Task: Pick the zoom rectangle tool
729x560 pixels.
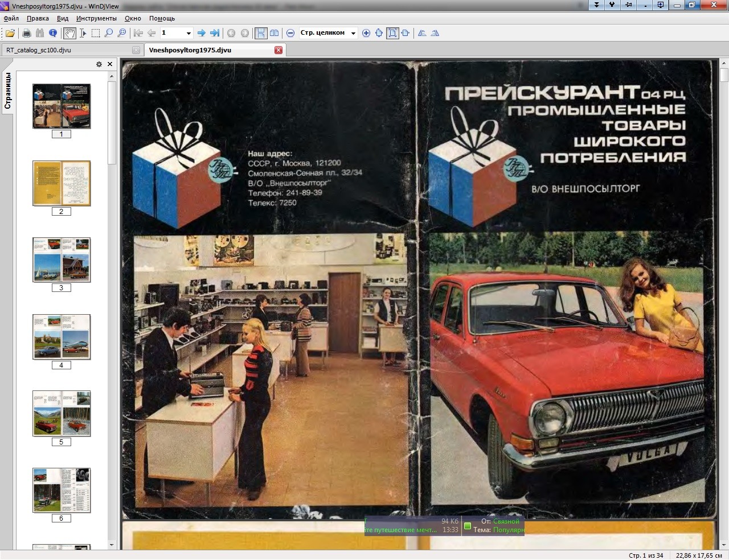Action: pyautogui.click(x=122, y=33)
